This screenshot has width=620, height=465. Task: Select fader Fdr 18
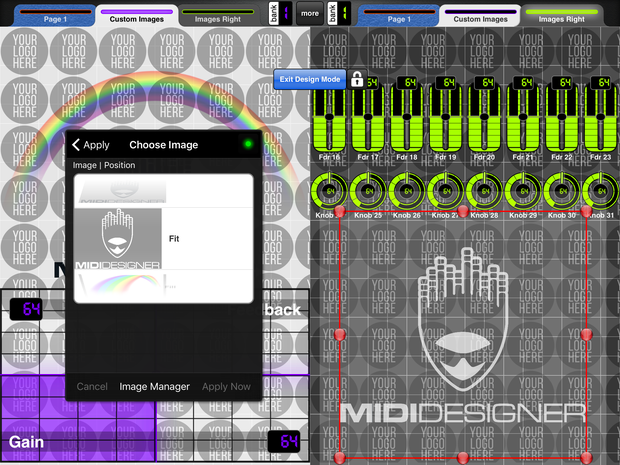pyautogui.click(x=407, y=119)
